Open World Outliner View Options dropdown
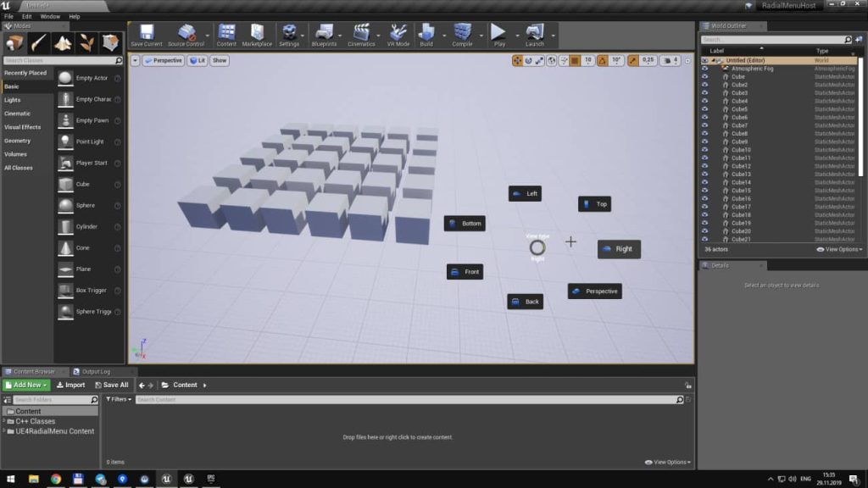Viewport: 868px width, 488px height. 839,250
